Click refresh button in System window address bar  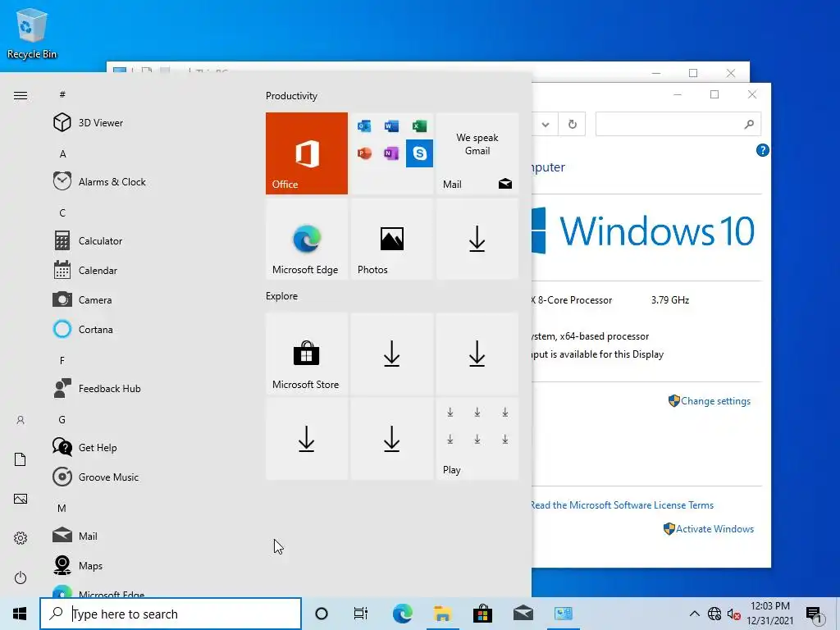coord(572,125)
